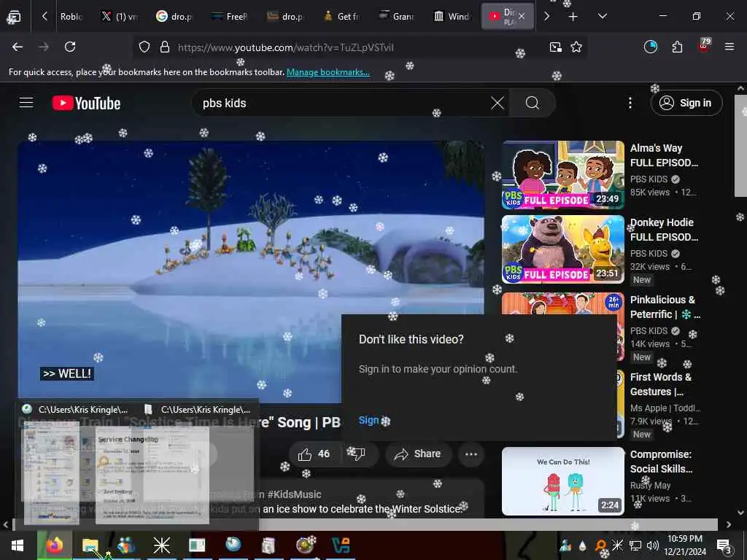Open the Extensions puzzle-piece menu
This screenshot has height=560, width=747.
pyautogui.click(x=677, y=47)
